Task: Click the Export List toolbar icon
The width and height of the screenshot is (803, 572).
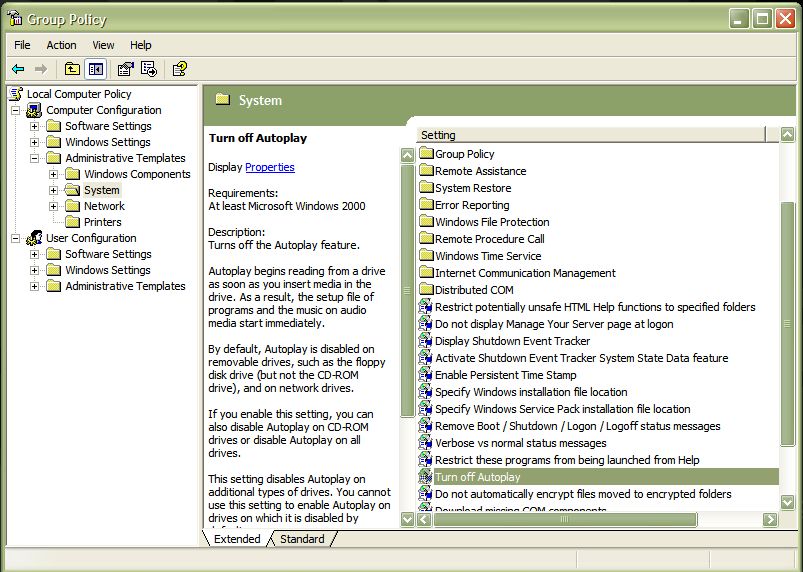Action: 149,69
